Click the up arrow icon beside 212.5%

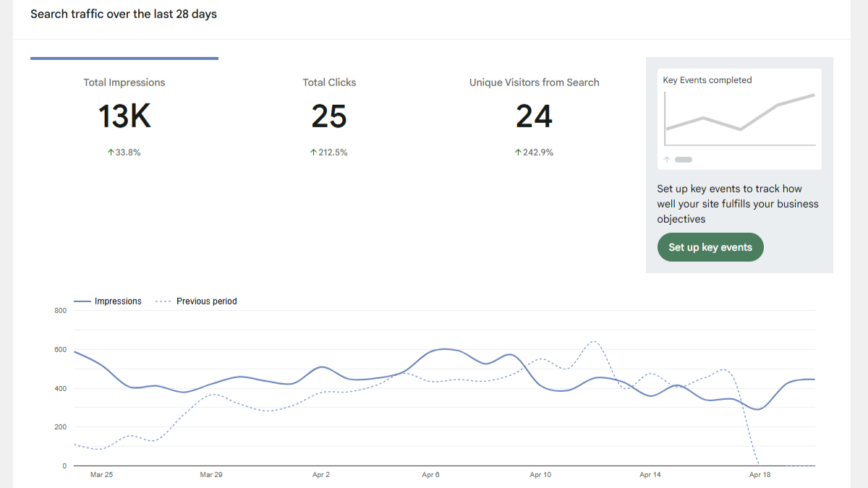click(313, 153)
